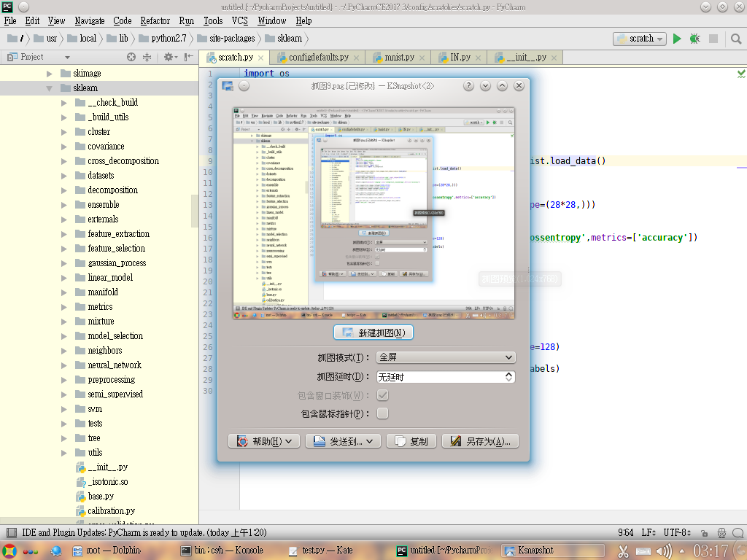Click the Klipper scissors icon in tray

point(623,551)
